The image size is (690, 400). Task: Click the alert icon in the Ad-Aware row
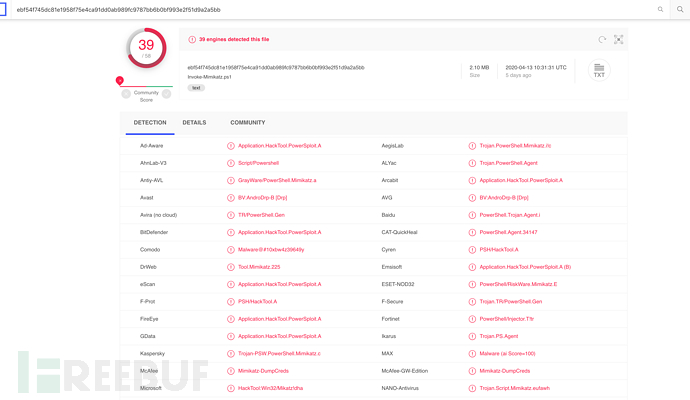click(231, 146)
